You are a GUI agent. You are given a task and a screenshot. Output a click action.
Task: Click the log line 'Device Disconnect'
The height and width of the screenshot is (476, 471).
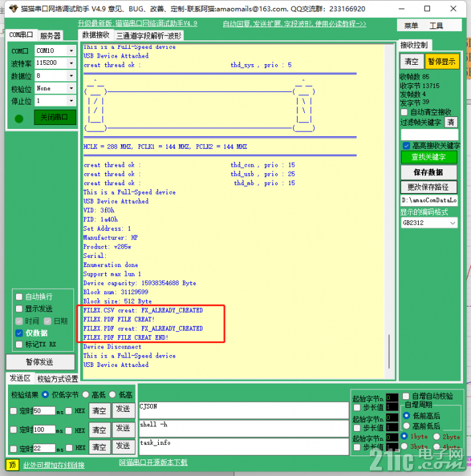[x=112, y=346]
